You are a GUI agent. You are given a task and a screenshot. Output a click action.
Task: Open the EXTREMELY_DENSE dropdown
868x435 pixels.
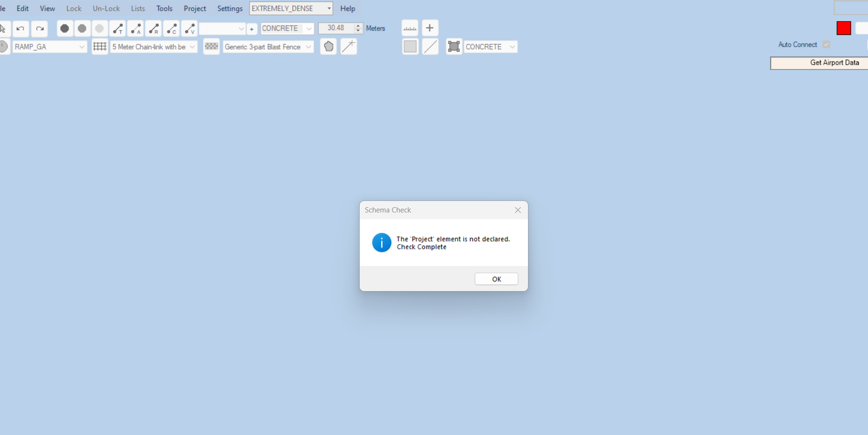291,9
